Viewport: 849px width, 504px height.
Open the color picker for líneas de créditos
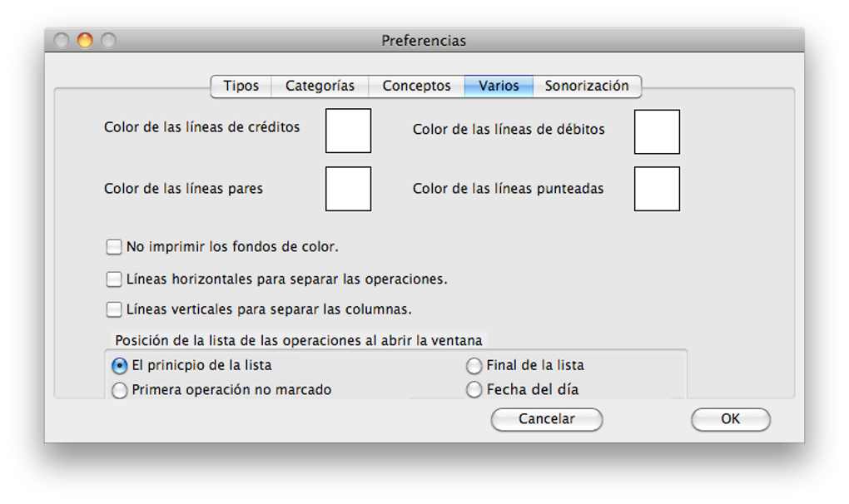[347, 131]
